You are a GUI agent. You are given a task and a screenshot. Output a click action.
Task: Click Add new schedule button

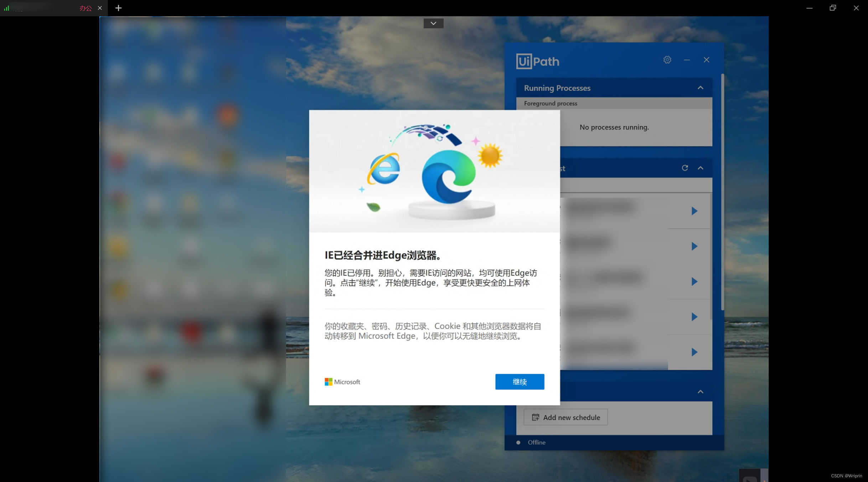pyautogui.click(x=565, y=417)
